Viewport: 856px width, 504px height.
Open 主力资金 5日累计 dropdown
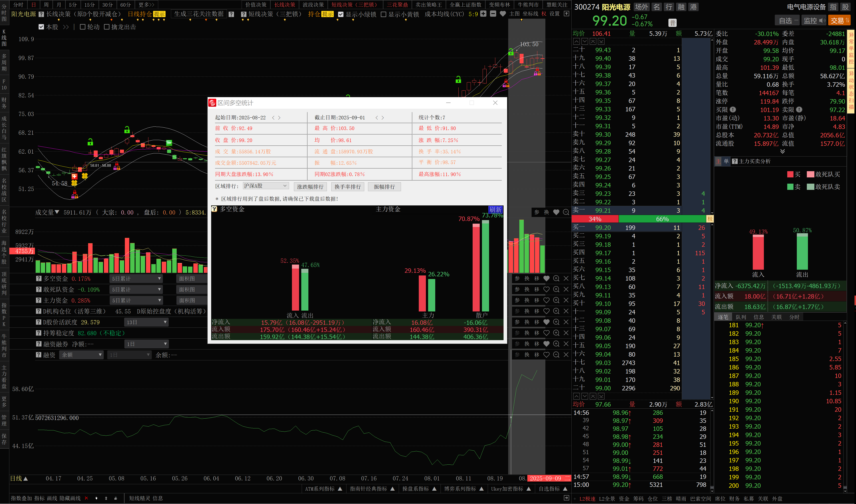(136, 300)
